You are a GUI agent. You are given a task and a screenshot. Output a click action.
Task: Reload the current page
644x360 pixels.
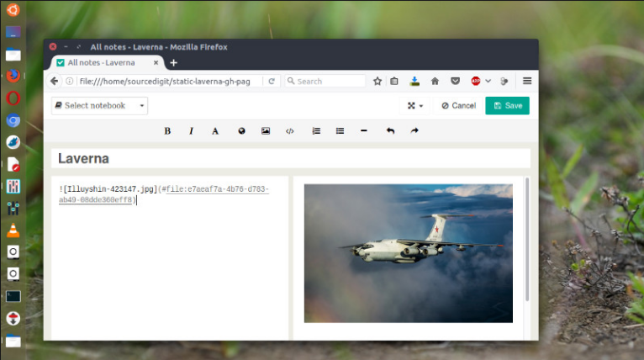coord(272,82)
